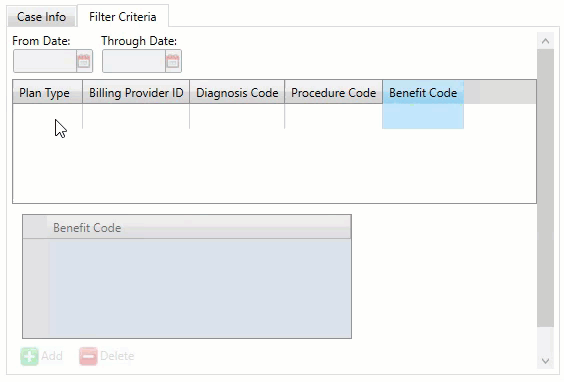Open the Through Date calendar picker
This screenshot has width=564, height=382.
173,61
